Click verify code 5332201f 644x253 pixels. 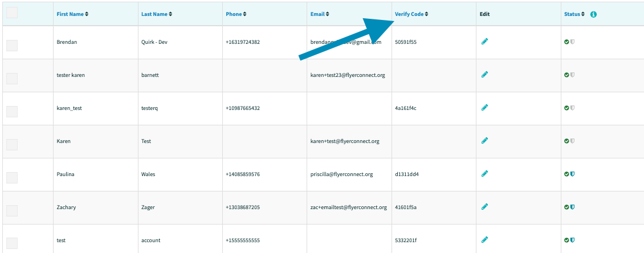406,240
